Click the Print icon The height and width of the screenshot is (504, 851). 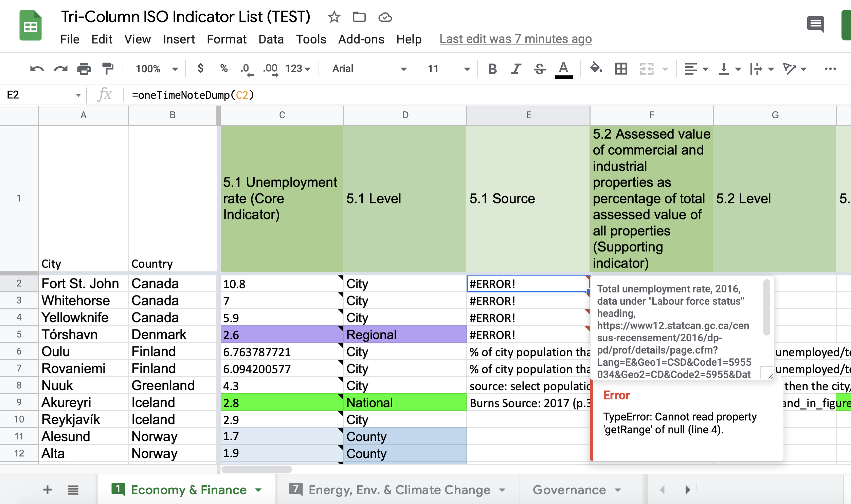[x=84, y=69]
